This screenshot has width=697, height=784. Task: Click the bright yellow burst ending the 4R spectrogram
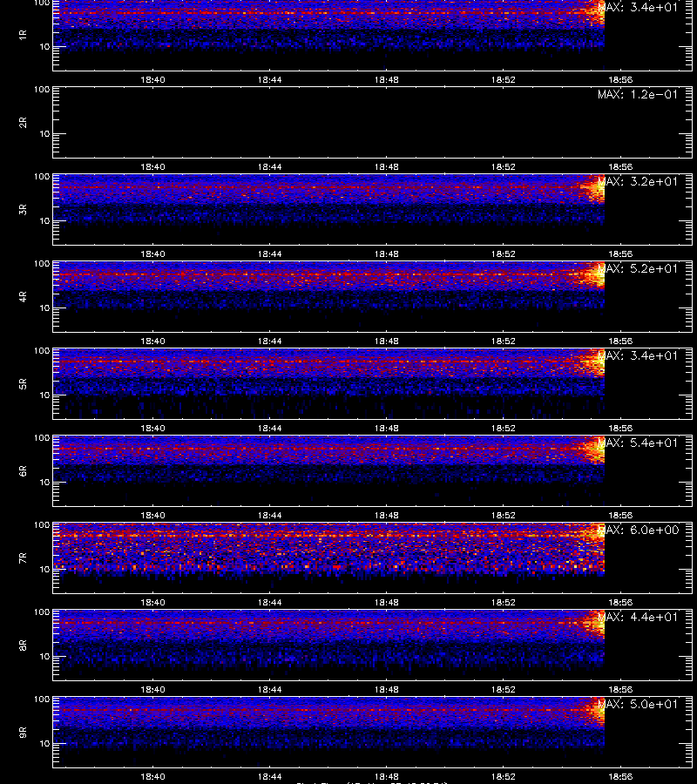tap(594, 274)
